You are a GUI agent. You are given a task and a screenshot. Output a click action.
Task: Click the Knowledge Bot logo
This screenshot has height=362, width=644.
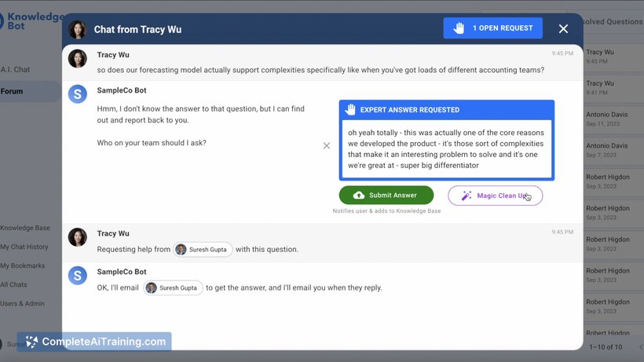point(32,21)
